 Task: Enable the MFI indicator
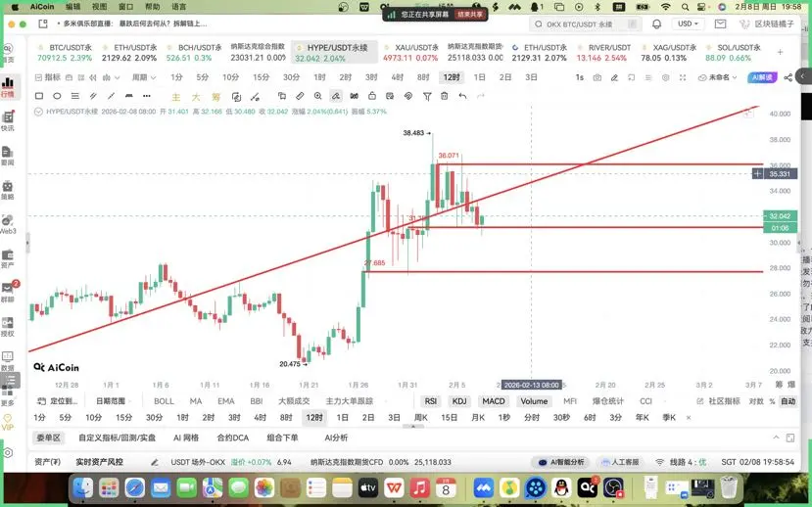pyautogui.click(x=570, y=401)
